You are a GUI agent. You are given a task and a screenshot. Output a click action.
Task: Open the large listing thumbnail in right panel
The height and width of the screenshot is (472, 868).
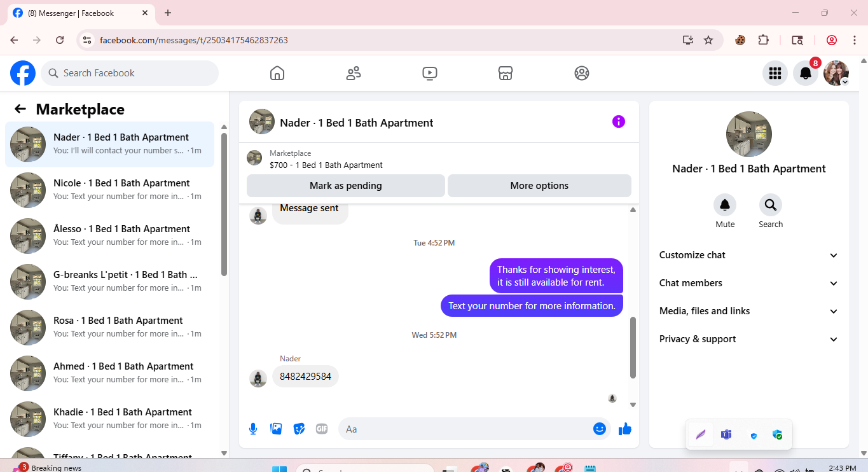pos(749,134)
